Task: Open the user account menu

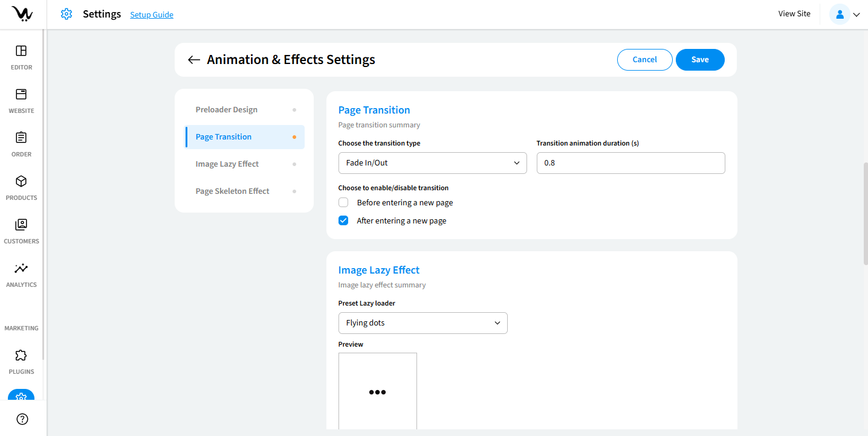Action: (x=846, y=14)
